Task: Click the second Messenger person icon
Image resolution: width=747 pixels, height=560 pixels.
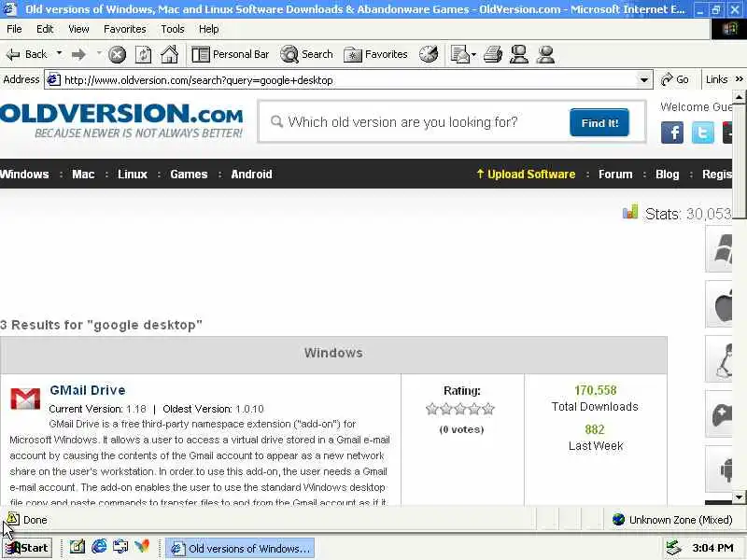Action: [x=545, y=54]
